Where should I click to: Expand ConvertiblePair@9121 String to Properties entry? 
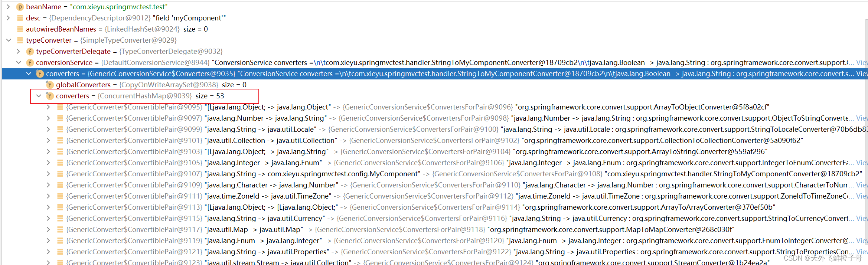(48, 252)
